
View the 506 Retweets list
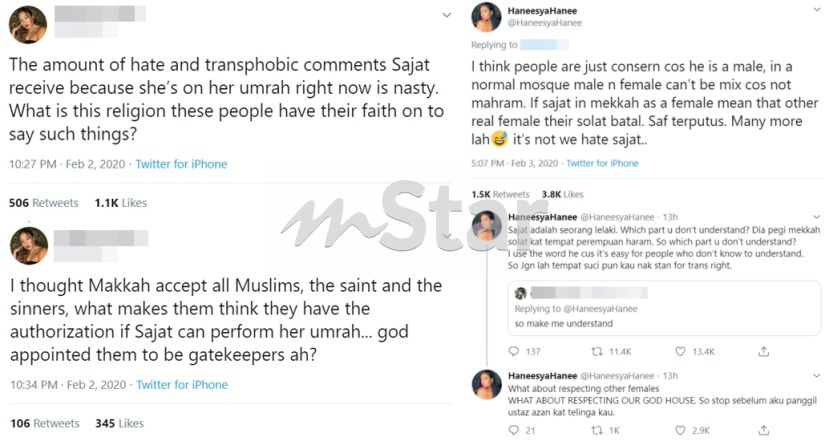43,203
